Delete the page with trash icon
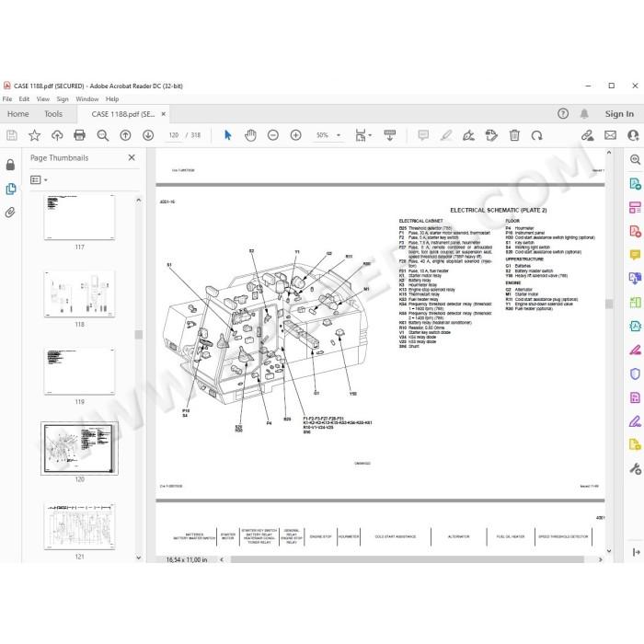Viewport: 644px width, 644px height. pos(514,135)
